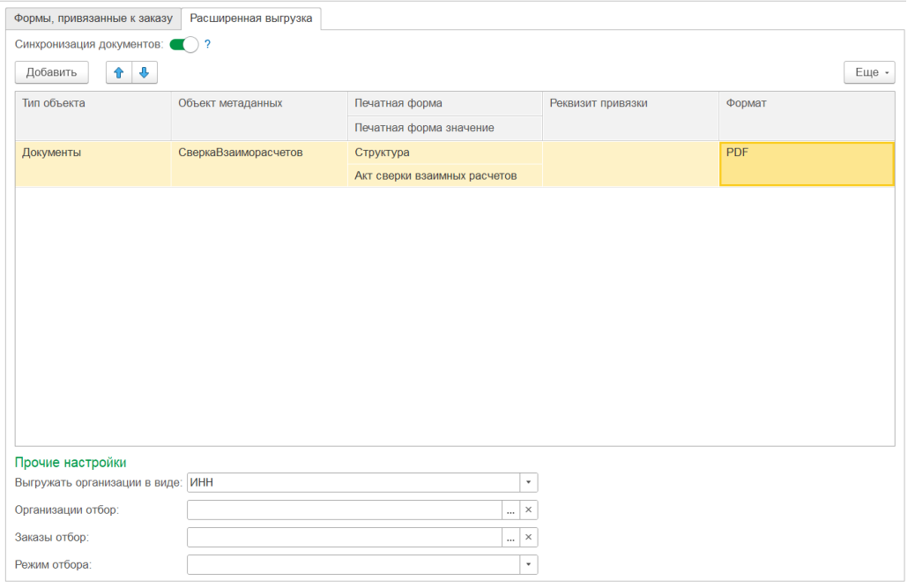The image size is (915, 588).
Task: Open help question mark next to synchronization
Action: (x=207, y=44)
